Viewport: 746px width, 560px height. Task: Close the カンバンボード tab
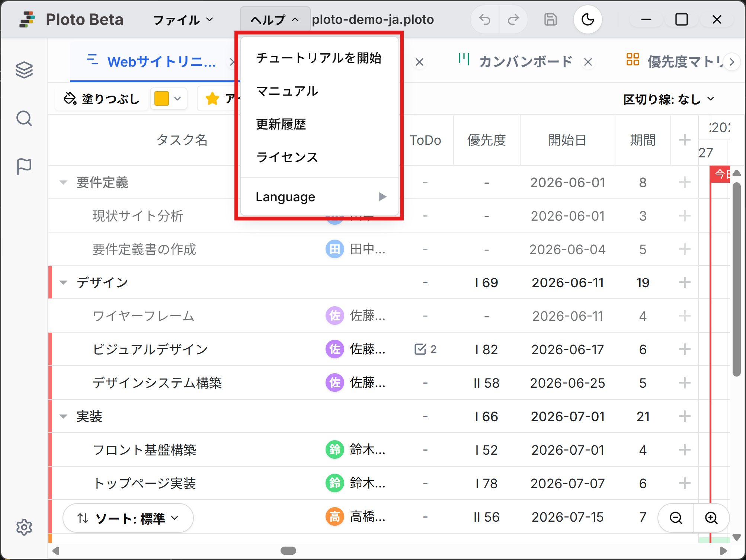[588, 62]
